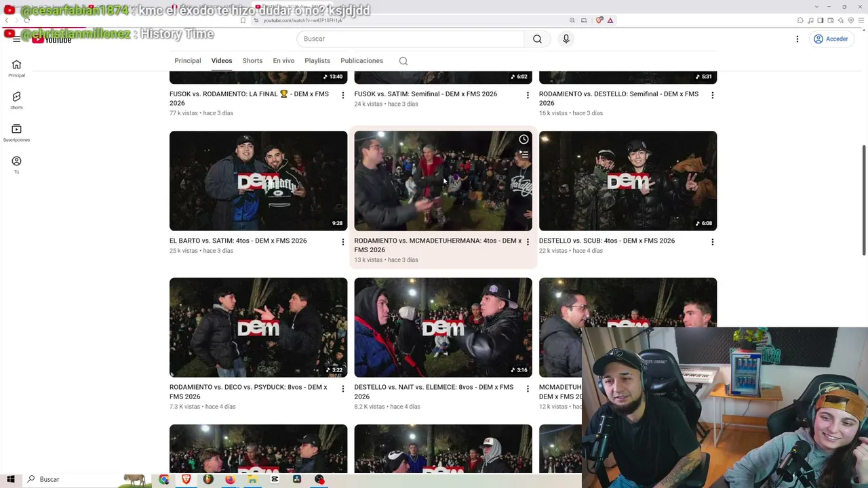Toggle the browser sidebar panel icon

click(x=821, y=20)
